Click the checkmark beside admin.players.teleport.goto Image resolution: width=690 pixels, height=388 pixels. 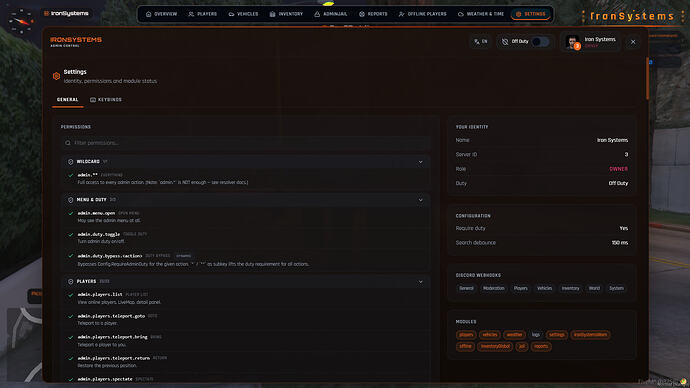(x=70, y=316)
